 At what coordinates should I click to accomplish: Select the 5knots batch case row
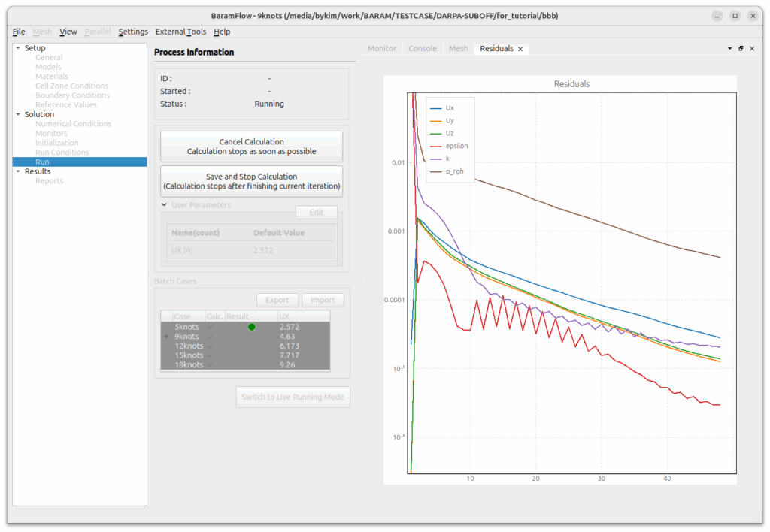point(245,327)
